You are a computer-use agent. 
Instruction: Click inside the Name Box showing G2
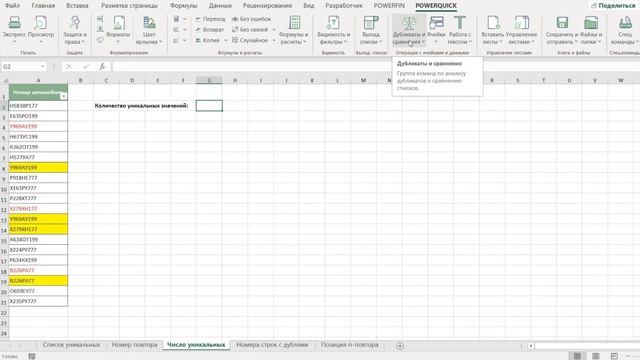coord(20,67)
